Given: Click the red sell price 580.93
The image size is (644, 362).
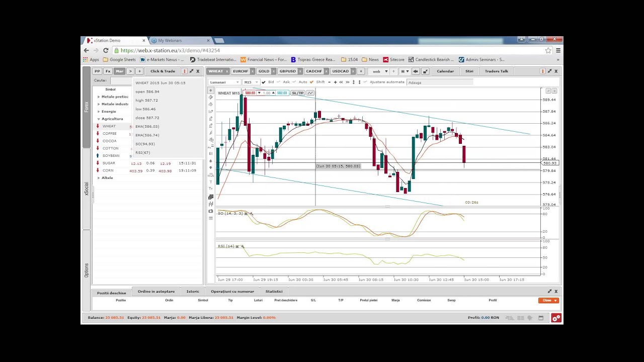Looking at the screenshot, I should [x=250, y=93].
